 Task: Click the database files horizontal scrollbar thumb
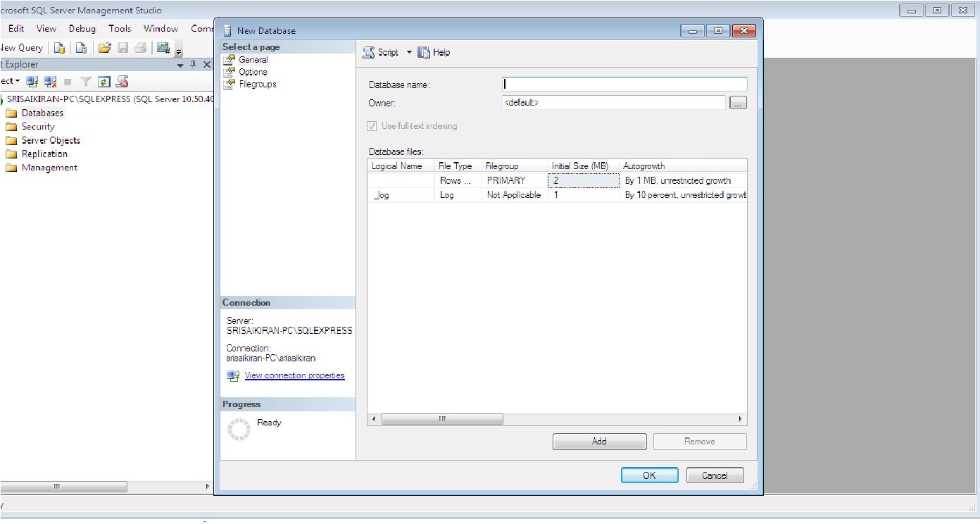(x=442, y=419)
